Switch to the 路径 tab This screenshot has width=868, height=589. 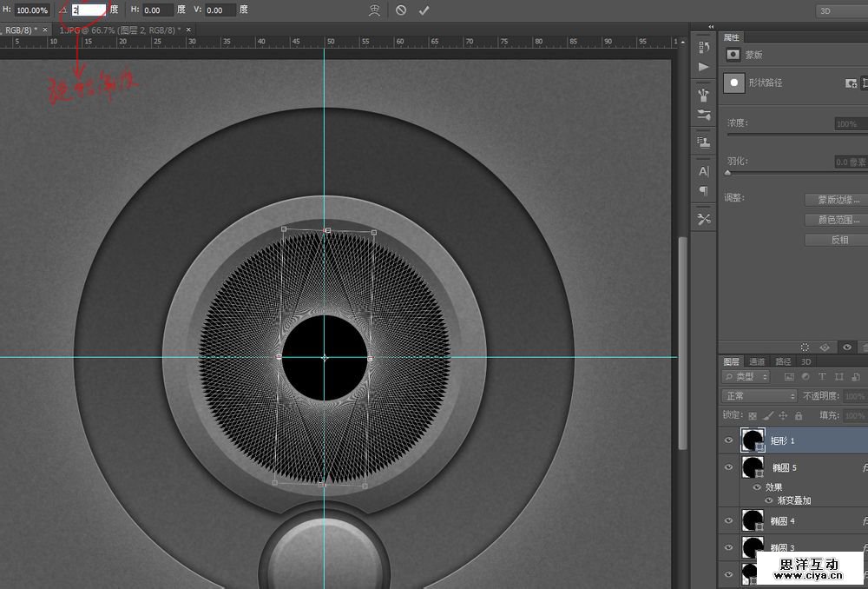click(782, 361)
